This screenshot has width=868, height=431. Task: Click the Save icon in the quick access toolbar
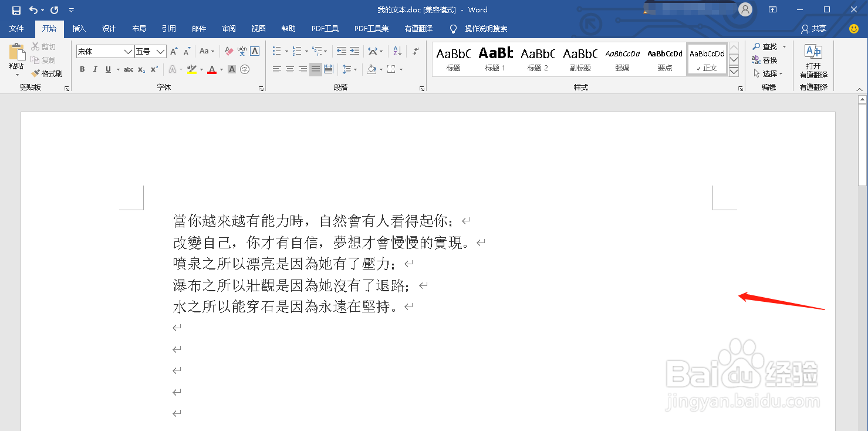click(16, 10)
